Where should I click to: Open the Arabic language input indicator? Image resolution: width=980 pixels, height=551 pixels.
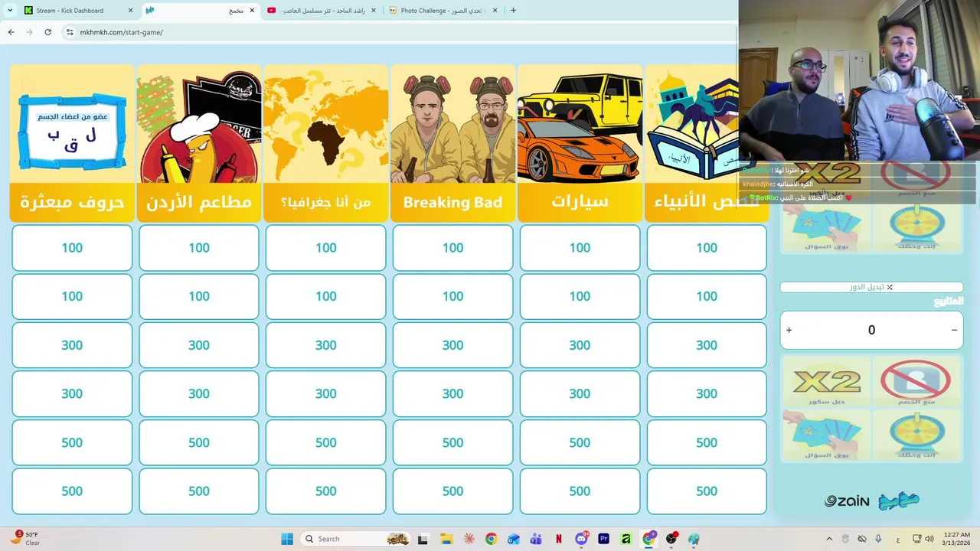(898, 539)
